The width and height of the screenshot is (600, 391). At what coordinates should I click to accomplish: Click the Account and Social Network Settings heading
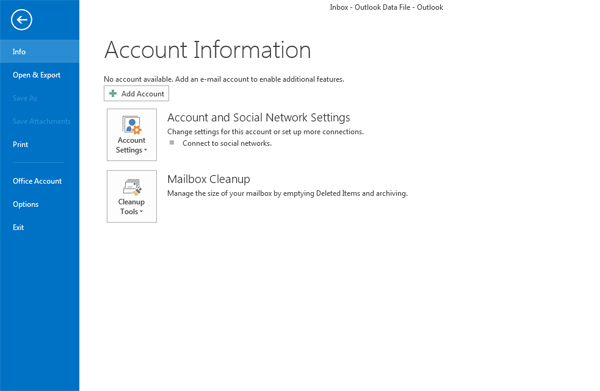(x=259, y=117)
